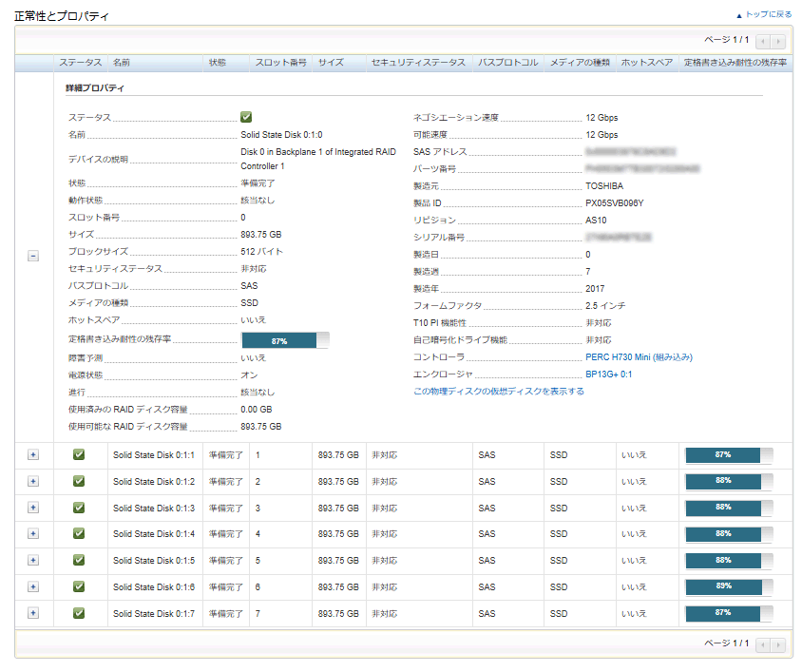Go to next page at bottom pager
The width and height of the screenshot is (802, 672).
778,644
